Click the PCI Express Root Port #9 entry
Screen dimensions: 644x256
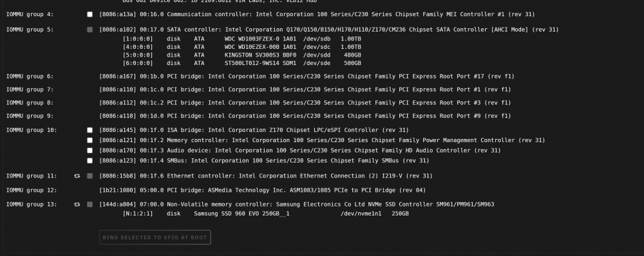pyautogui.click(x=305, y=116)
